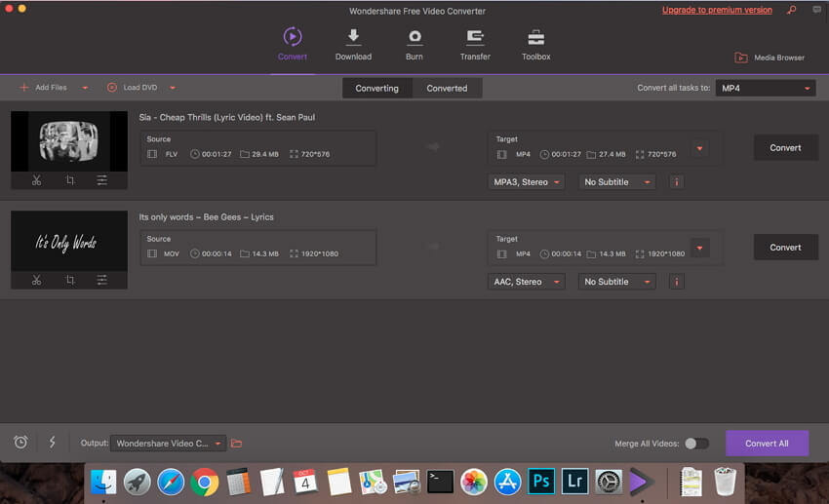
Task: Trim the Sia Cheap Thrills video with scissors icon
Action: 36,180
